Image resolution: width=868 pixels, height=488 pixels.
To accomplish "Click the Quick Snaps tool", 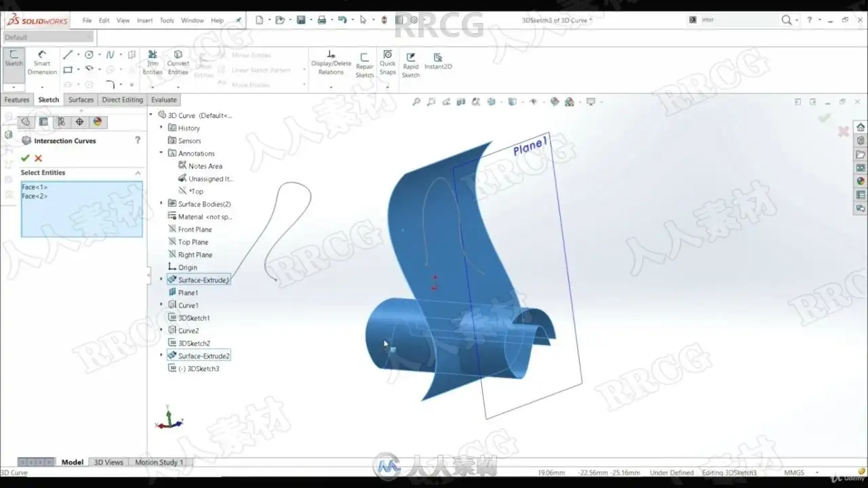I will click(387, 62).
